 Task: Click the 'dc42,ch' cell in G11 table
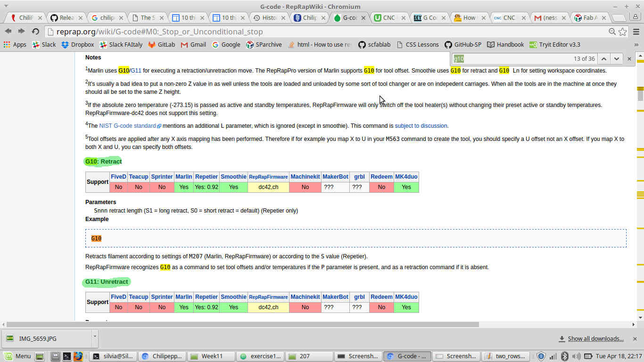click(x=268, y=307)
